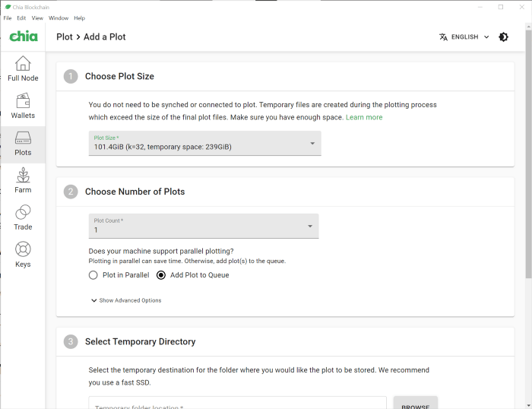Viewport: 532px width, 409px height.
Task: Click the Browse button
Action: pyautogui.click(x=415, y=404)
